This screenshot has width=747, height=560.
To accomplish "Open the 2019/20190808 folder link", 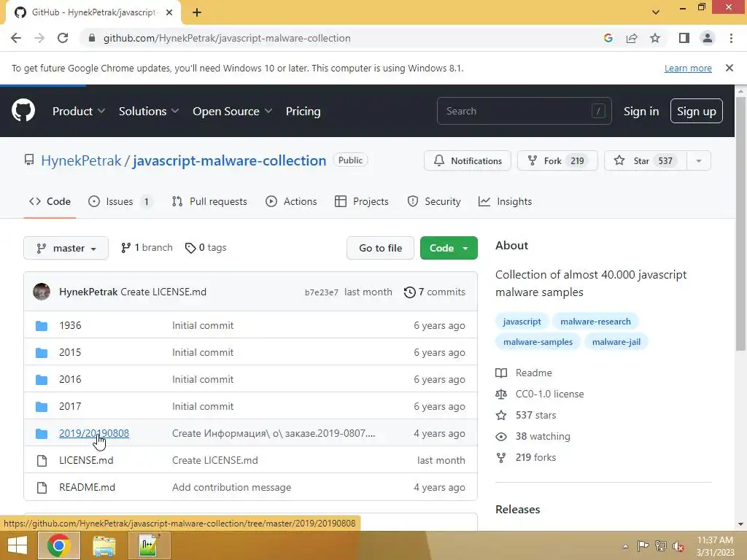I will (x=94, y=433).
